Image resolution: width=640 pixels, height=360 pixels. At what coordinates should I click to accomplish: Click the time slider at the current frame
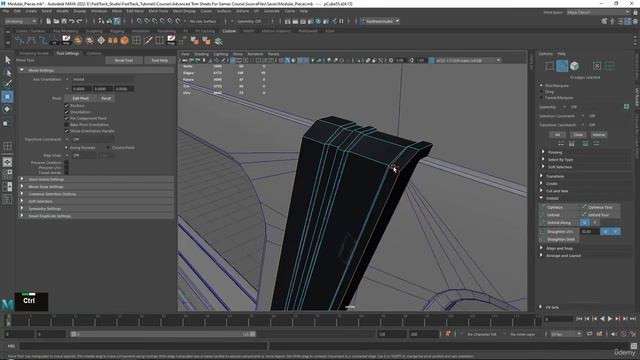pyautogui.click(x=8, y=320)
